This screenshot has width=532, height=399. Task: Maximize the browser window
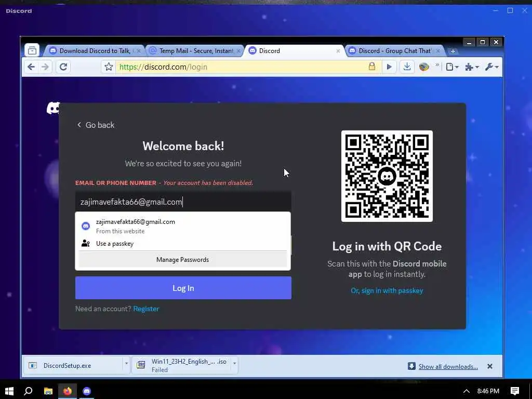[483, 43]
